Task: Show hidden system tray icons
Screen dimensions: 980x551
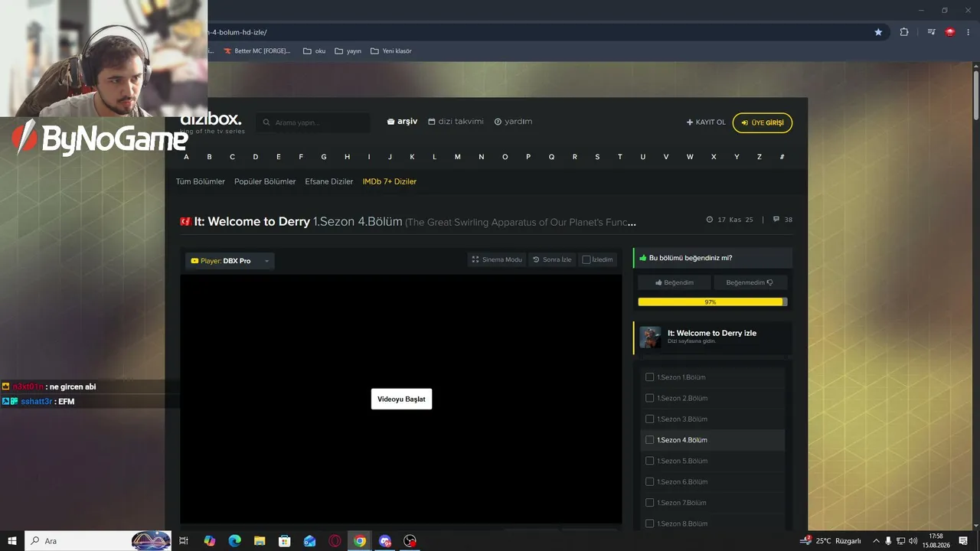Action: pos(876,541)
